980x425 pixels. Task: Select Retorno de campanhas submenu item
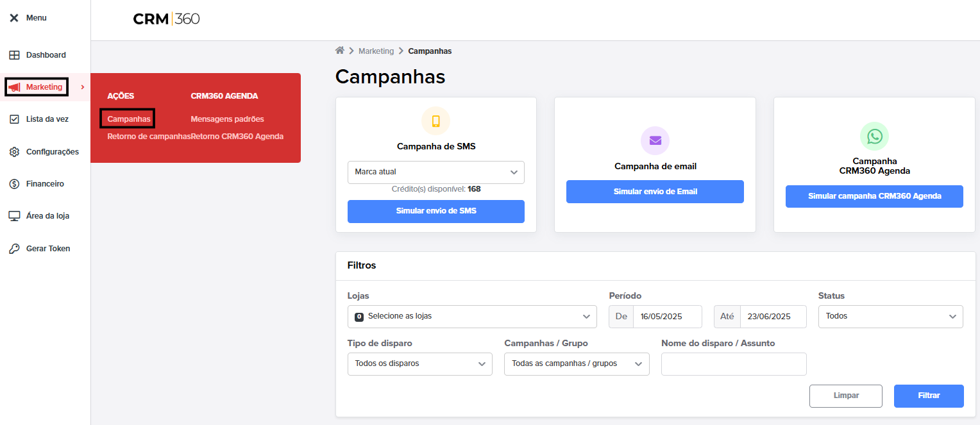point(149,137)
